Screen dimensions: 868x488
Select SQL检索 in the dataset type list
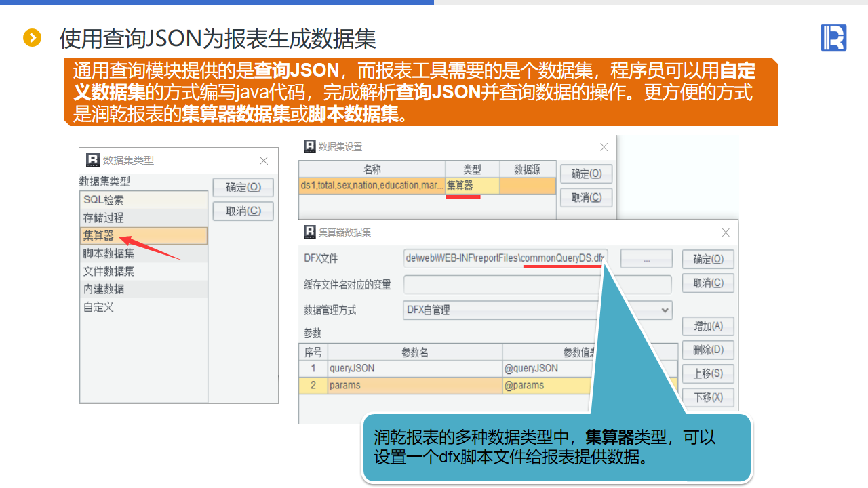click(x=143, y=200)
